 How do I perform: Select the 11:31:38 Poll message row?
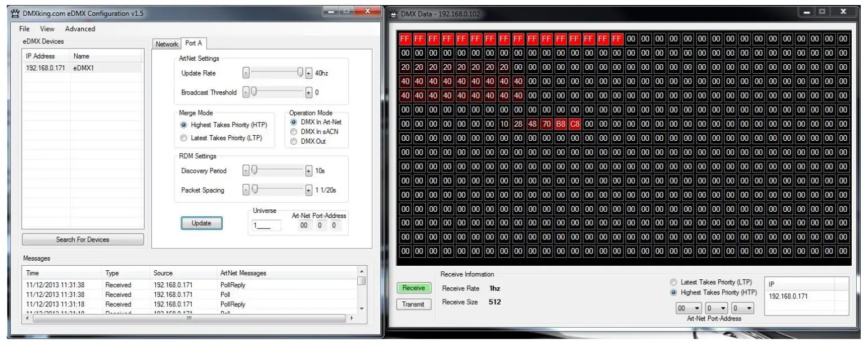pos(190,295)
